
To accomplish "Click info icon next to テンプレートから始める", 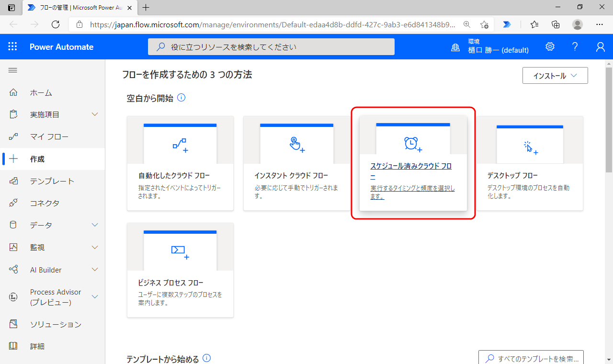I will click(206, 358).
